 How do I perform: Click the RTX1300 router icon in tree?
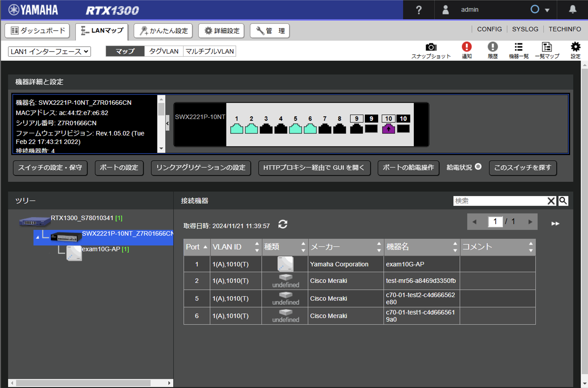[x=35, y=221]
